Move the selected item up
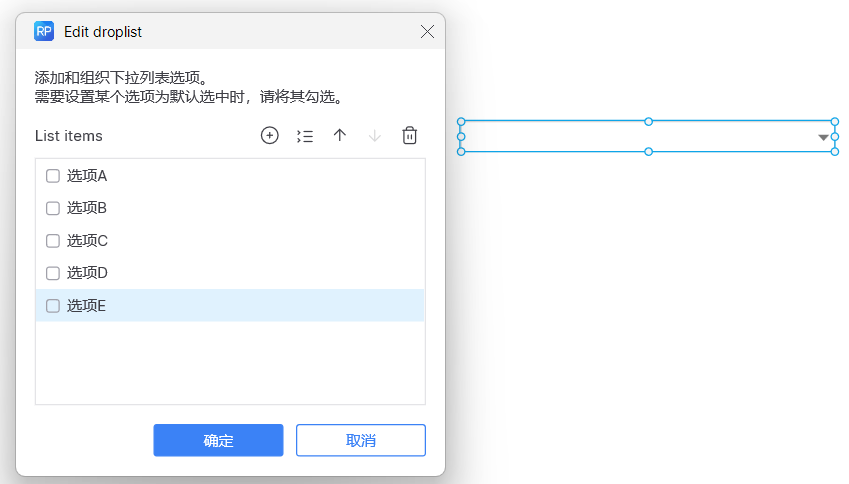The image size is (849, 484). click(x=340, y=136)
